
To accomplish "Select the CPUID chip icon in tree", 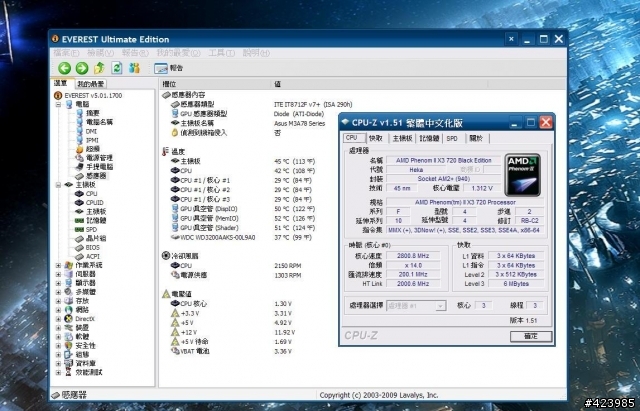I will pos(79,202).
